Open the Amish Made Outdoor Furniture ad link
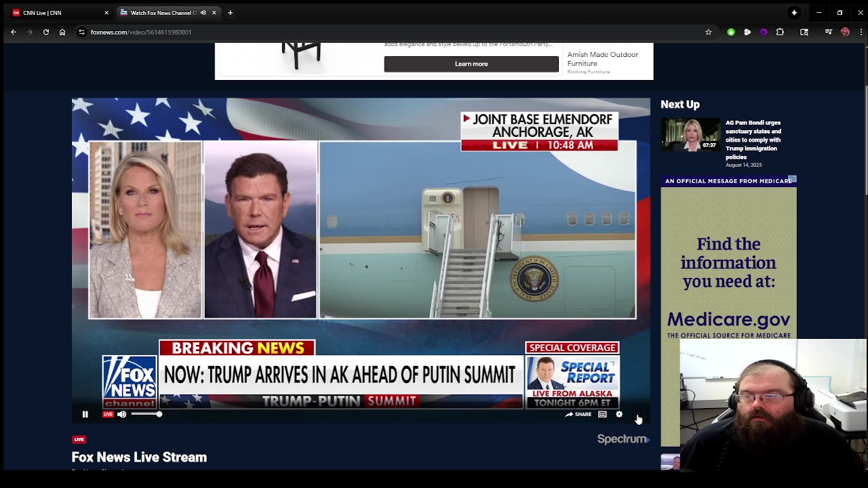This screenshot has width=868, height=488. click(x=602, y=58)
